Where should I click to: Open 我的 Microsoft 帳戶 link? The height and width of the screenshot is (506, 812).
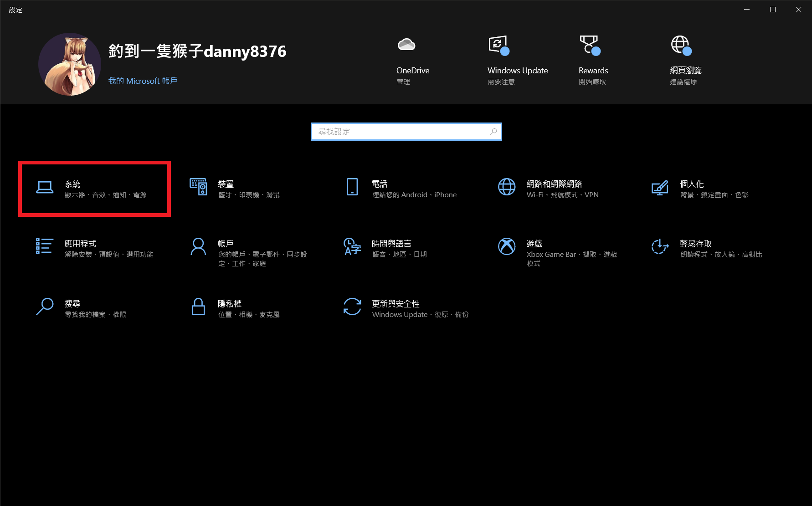click(x=143, y=81)
